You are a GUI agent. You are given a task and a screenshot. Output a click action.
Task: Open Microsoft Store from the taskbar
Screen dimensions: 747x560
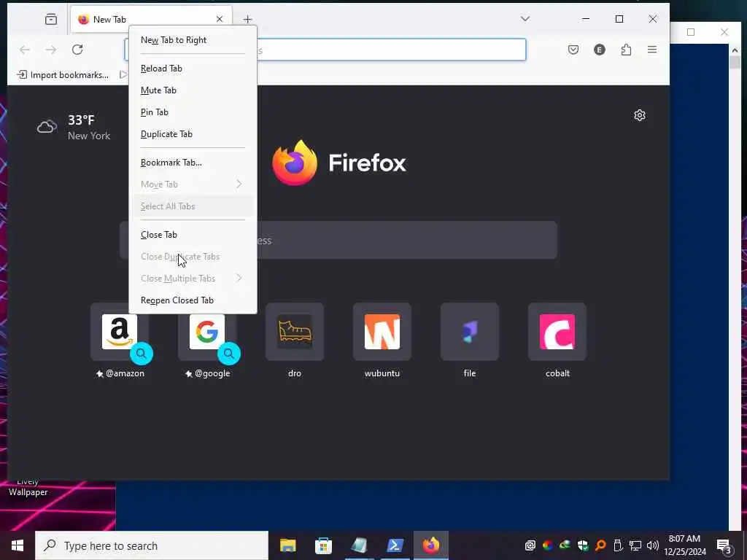click(323, 545)
